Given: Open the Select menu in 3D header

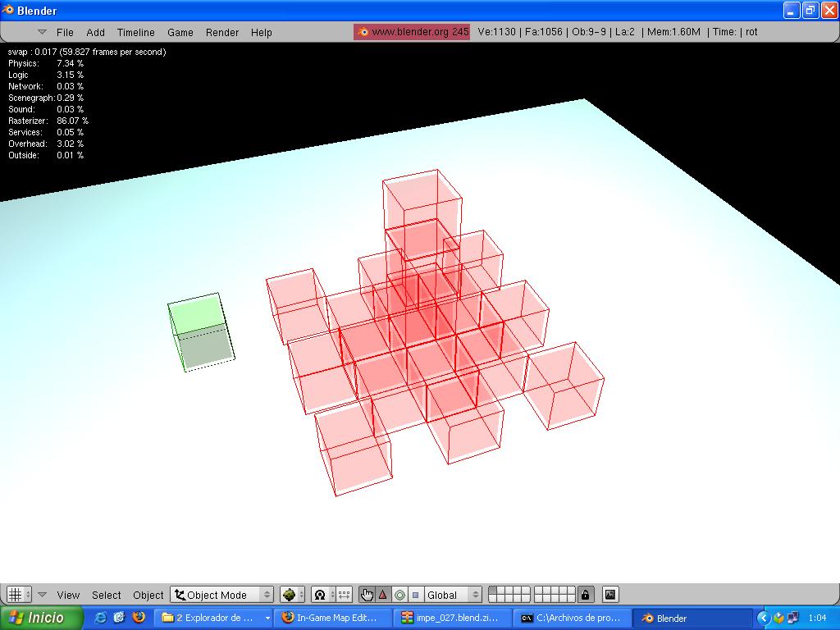Looking at the screenshot, I should [106, 595].
